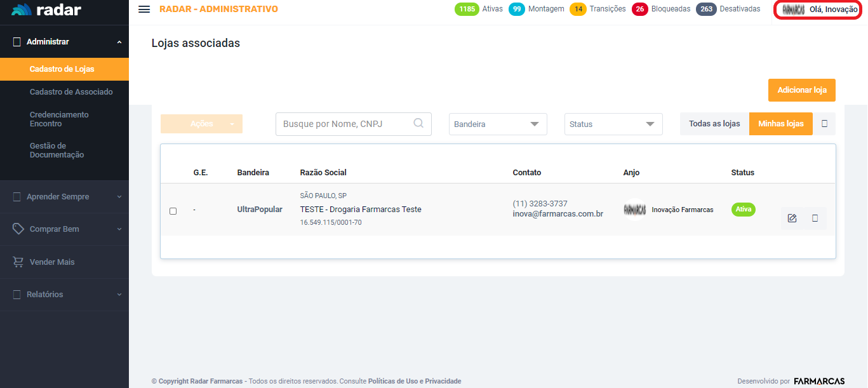Switch to Todas as lojas view

714,124
